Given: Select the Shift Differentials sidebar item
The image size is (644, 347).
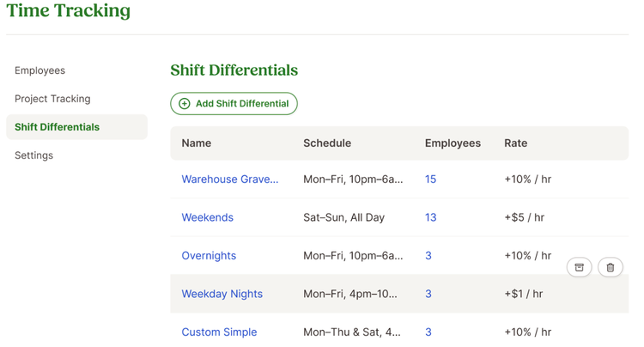Looking at the screenshot, I should 76,127.
